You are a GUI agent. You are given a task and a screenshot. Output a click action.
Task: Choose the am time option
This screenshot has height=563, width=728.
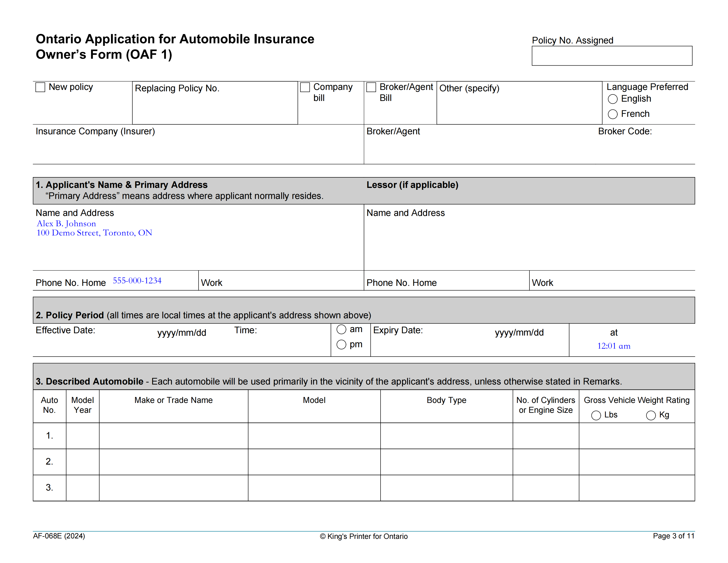(341, 330)
